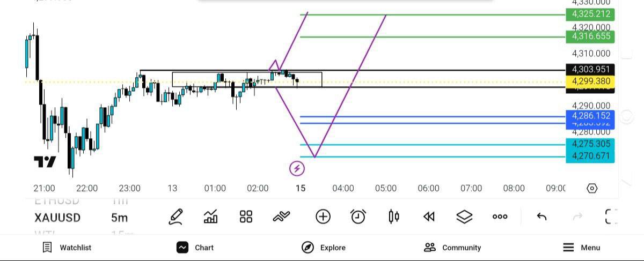Open the 5m timeframe selector
This screenshot has height=261, width=644.
[x=120, y=218]
